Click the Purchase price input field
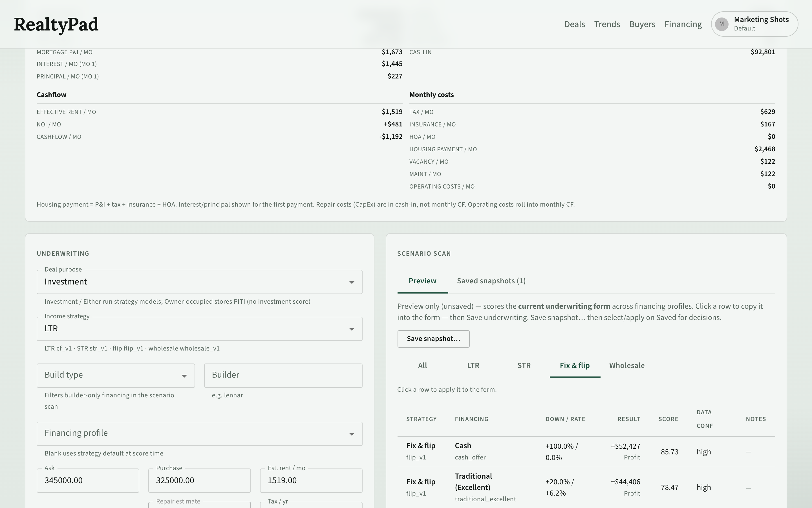Viewport: 812px width, 508px height. 199,480
